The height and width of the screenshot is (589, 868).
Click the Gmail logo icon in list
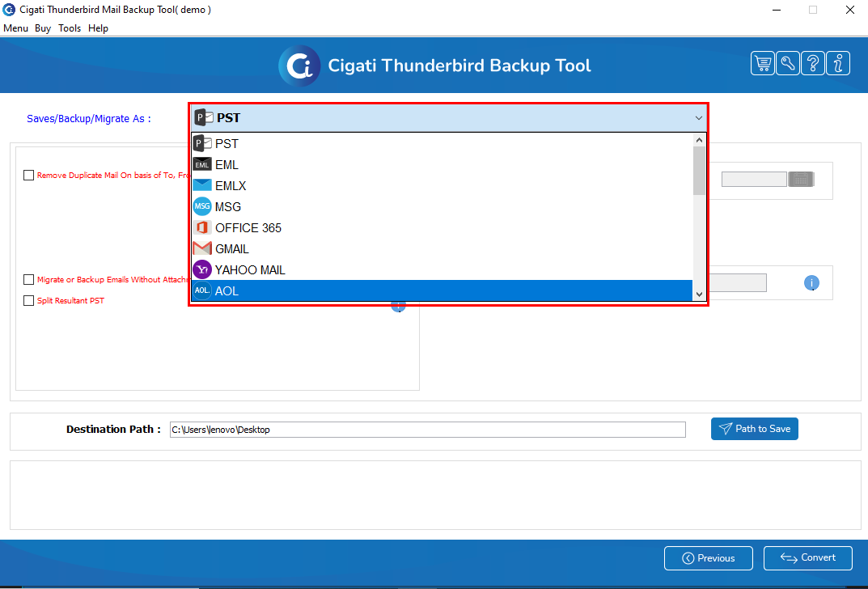coord(202,248)
